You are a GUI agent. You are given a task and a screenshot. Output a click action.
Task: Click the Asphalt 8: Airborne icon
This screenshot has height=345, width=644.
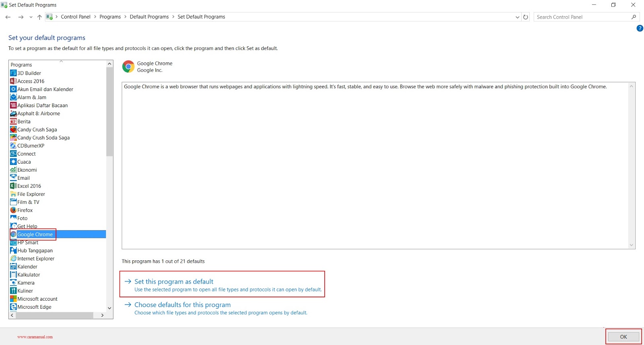coord(13,113)
